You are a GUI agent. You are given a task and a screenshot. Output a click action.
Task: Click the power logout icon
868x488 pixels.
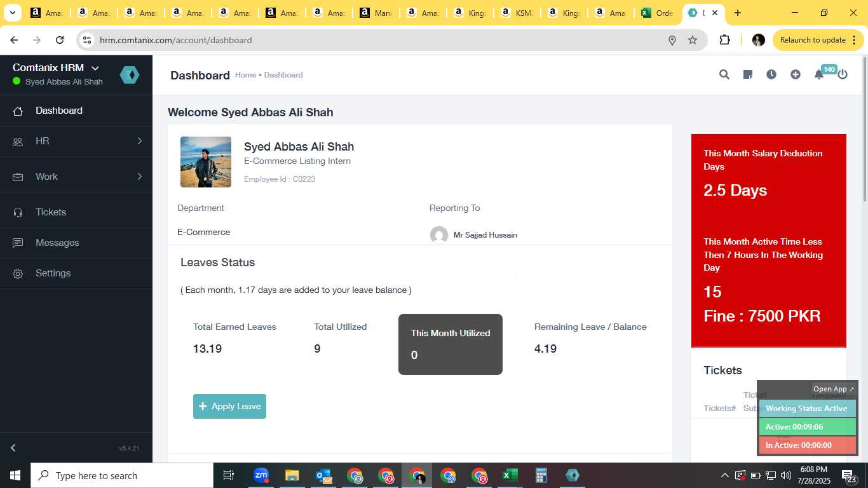click(843, 74)
